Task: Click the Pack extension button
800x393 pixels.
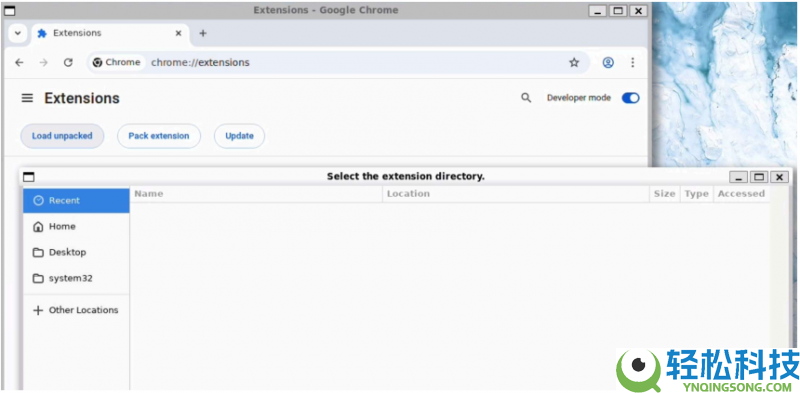Action: pos(159,136)
